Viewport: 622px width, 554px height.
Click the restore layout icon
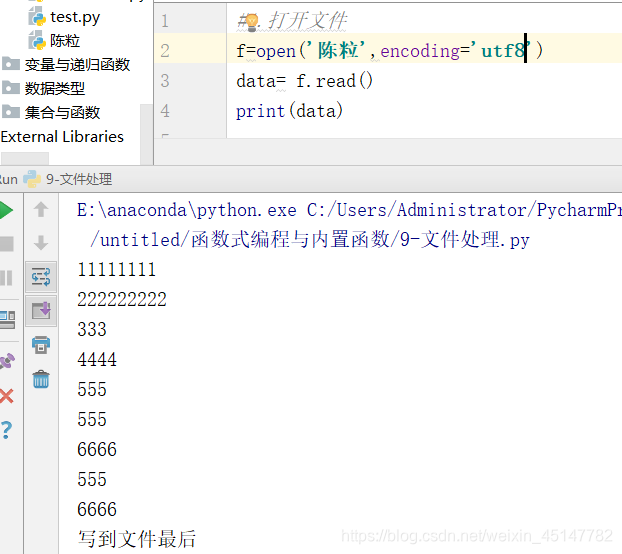coord(7,320)
